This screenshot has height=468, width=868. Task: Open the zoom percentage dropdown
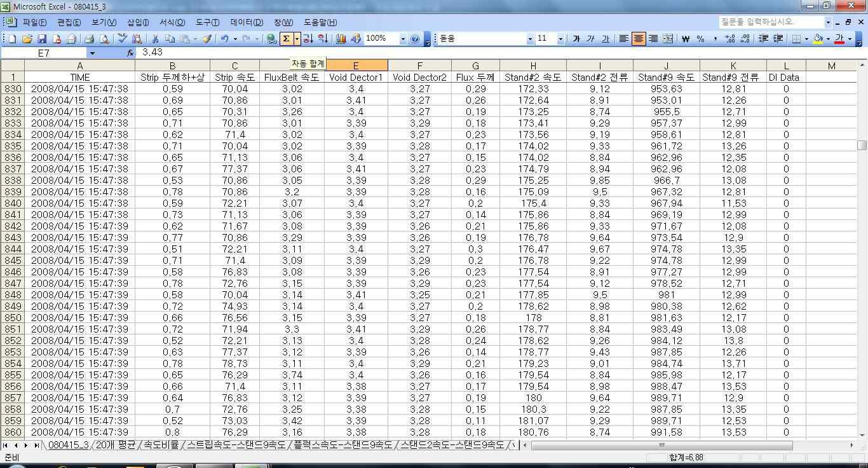402,39
